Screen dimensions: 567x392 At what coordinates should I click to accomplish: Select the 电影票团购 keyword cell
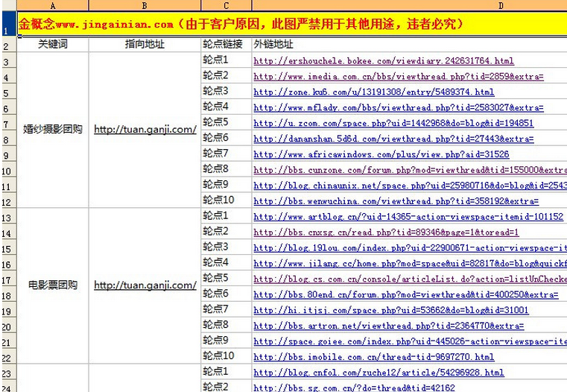(53, 285)
